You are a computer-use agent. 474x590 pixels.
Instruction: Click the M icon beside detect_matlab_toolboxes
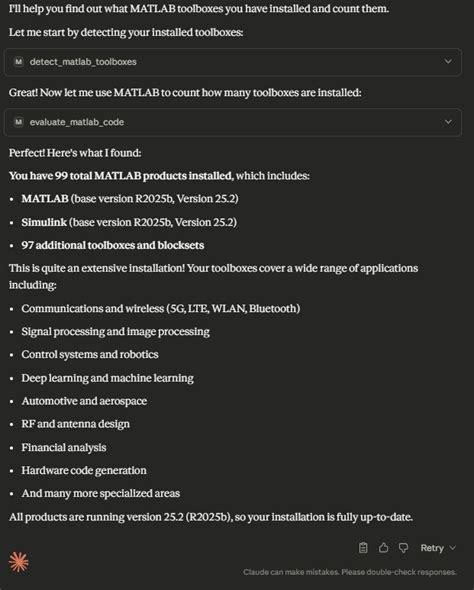19,62
